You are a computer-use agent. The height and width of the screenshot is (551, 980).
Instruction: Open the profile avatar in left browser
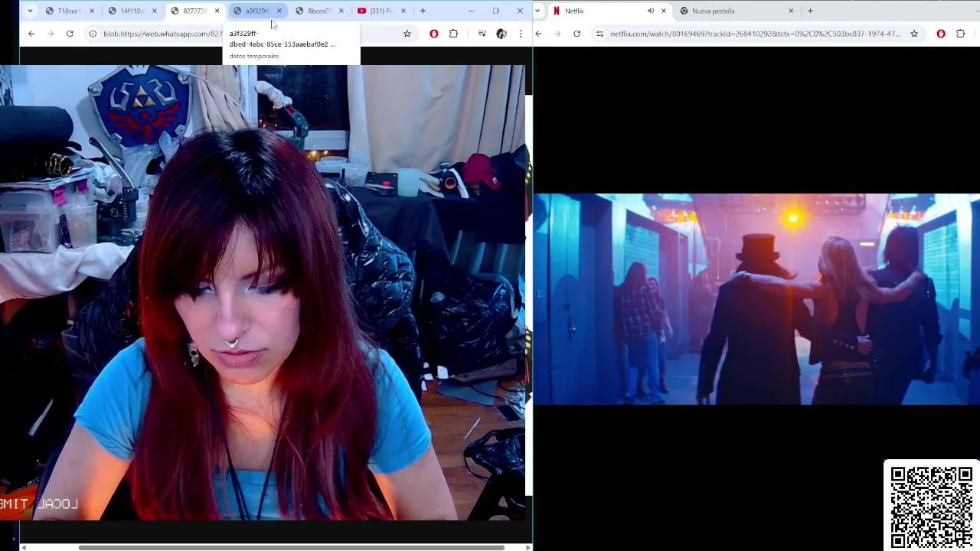501,34
